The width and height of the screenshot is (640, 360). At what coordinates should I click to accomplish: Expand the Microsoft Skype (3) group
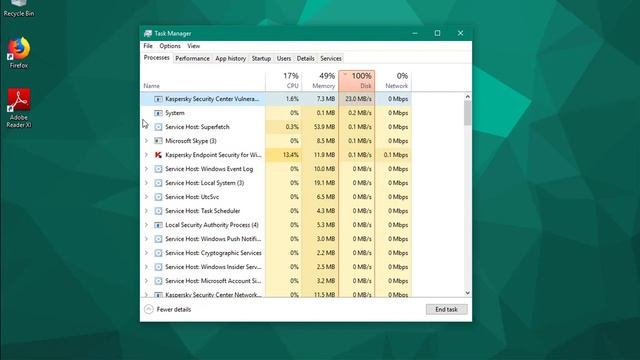(147, 141)
